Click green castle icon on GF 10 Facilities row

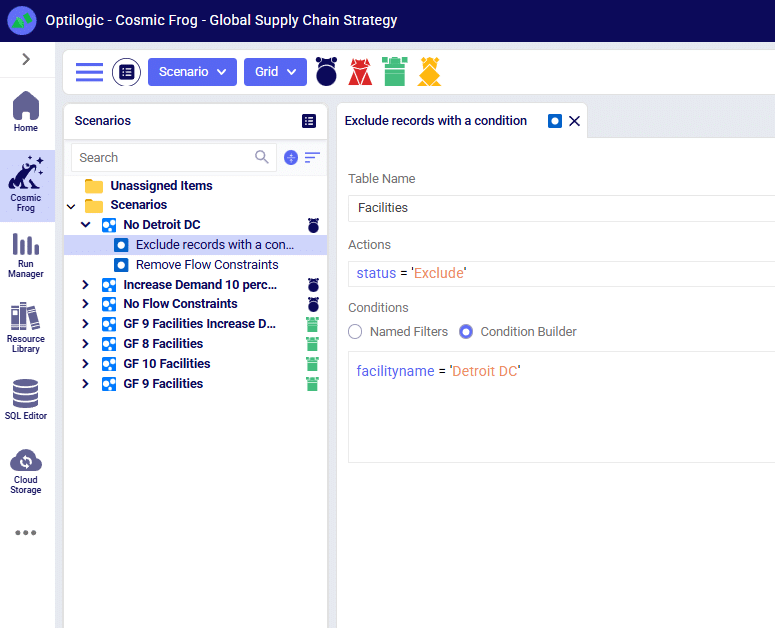(312, 365)
